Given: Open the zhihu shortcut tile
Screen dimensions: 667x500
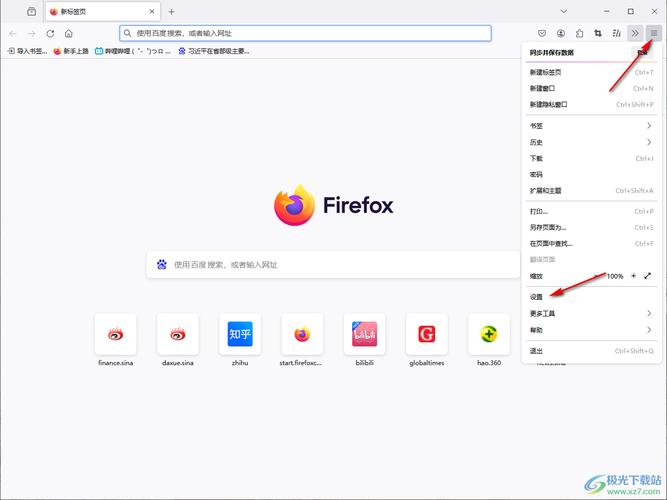Looking at the screenshot, I should [x=240, y=334].
